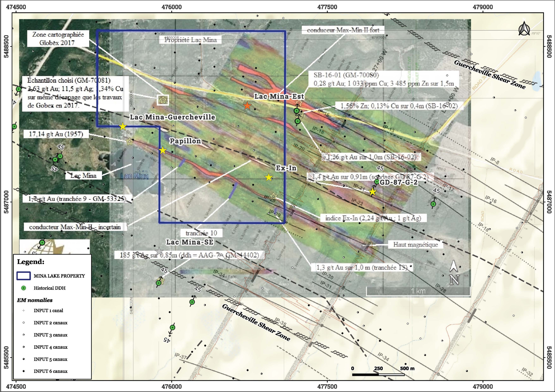The height and width of the screenshot is (392, 555).
Task: Click the grey star at Lac Mina-SE
Action: 159,251
